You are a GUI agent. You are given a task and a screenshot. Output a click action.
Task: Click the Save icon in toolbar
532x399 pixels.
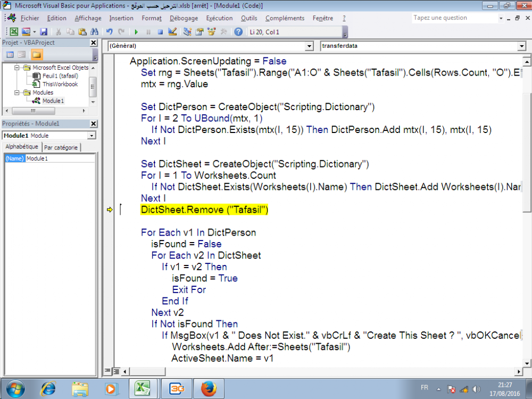(x=44, y=32)
